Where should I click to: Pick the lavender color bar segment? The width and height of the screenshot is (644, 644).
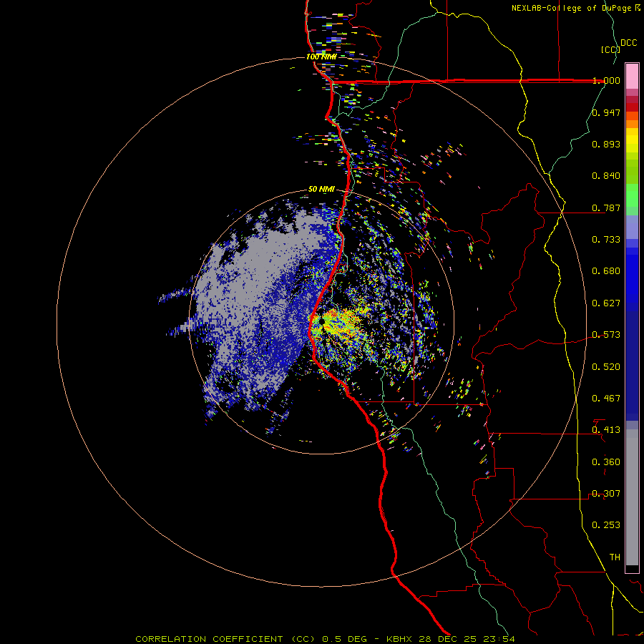pos(632,228)
